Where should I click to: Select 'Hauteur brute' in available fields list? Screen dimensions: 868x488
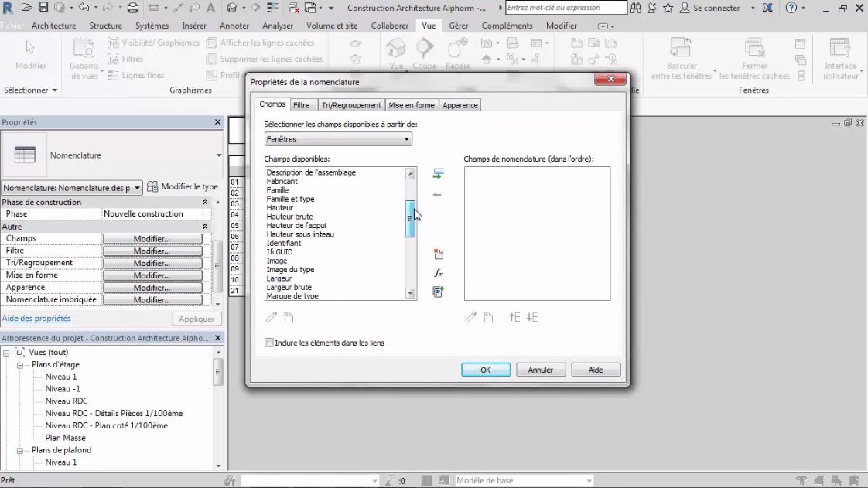pyautogui.click(x=290, y=217)
